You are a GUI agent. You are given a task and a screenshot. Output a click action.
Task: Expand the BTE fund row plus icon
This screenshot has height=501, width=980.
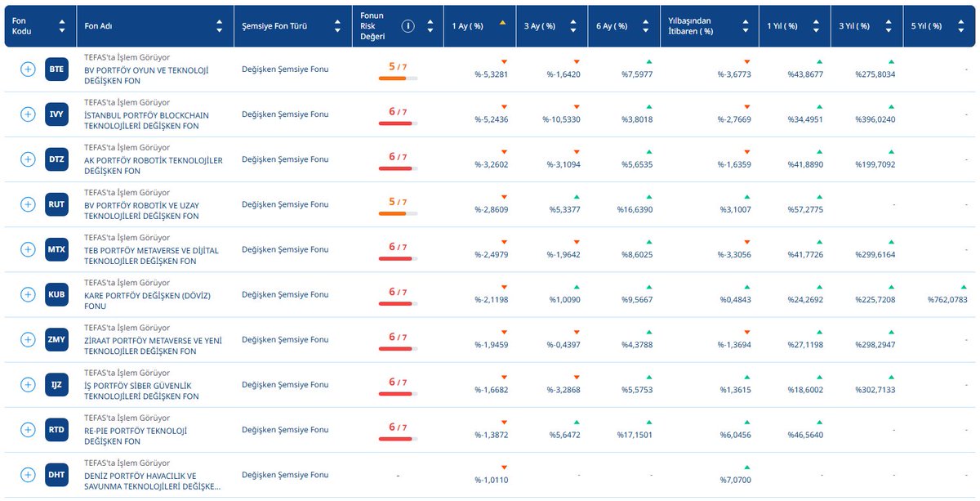pyautogui.click(x=28, y=69)
